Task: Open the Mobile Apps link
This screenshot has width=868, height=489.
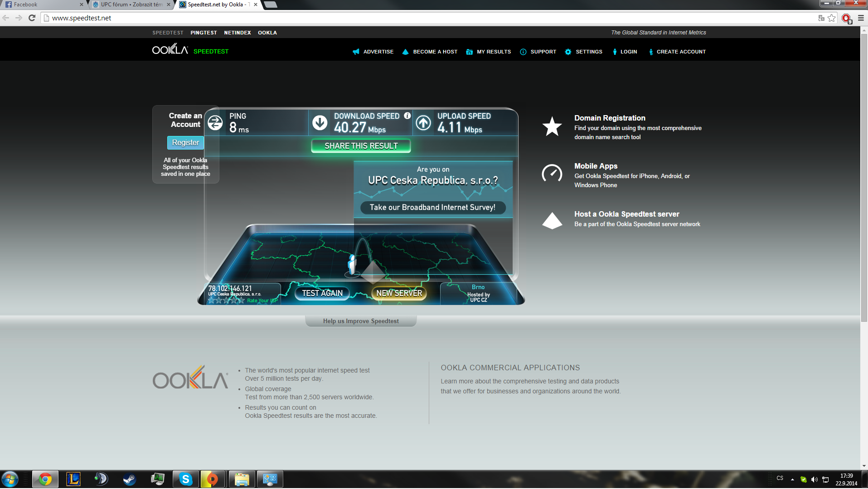Action: 596,166
